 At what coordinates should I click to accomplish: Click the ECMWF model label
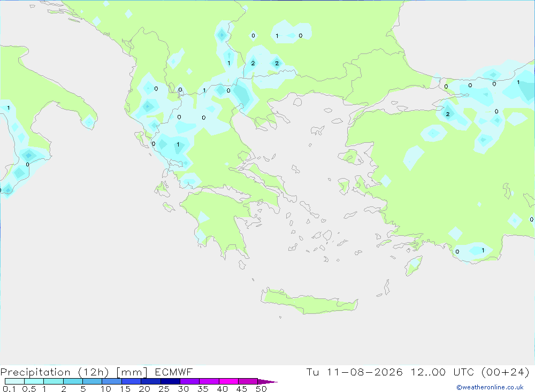pyautogui.click(x=174, y=372)
